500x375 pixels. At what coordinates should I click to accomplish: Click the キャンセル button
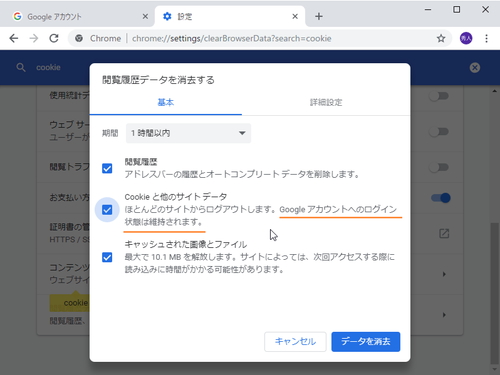pyautogui.click(x=295, y=342)
